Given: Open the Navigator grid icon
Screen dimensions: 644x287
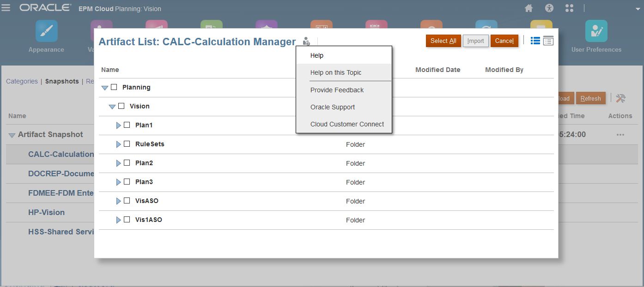Looking at the screenshot, I should 569,8.
